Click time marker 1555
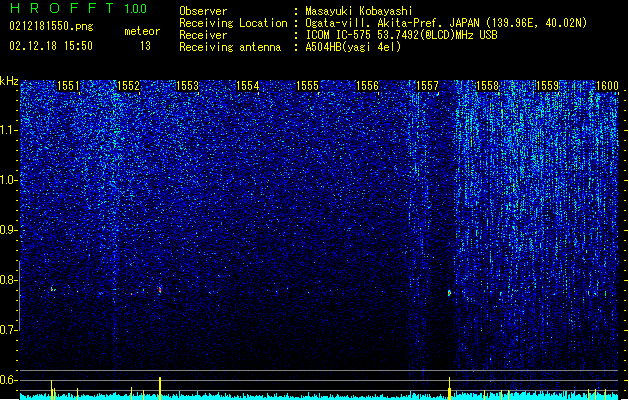Image resolution: width=629 pixels, height=400 pixels. click(x=307, y=86)
